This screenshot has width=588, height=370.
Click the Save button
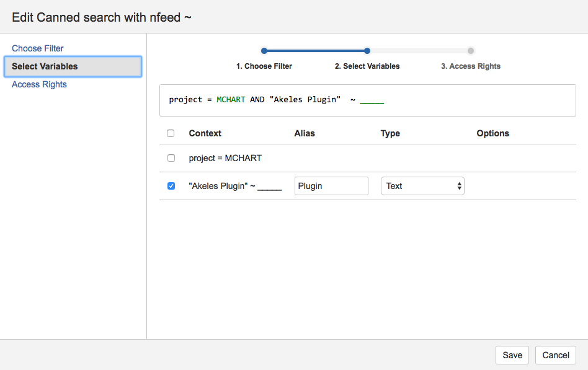(x=512, y=355)
